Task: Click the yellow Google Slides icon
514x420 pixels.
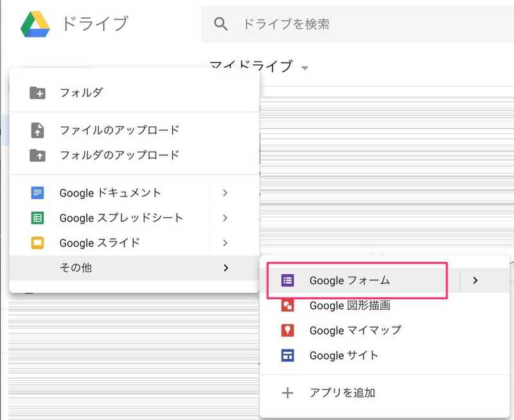Action: click(x=37, y=243)
